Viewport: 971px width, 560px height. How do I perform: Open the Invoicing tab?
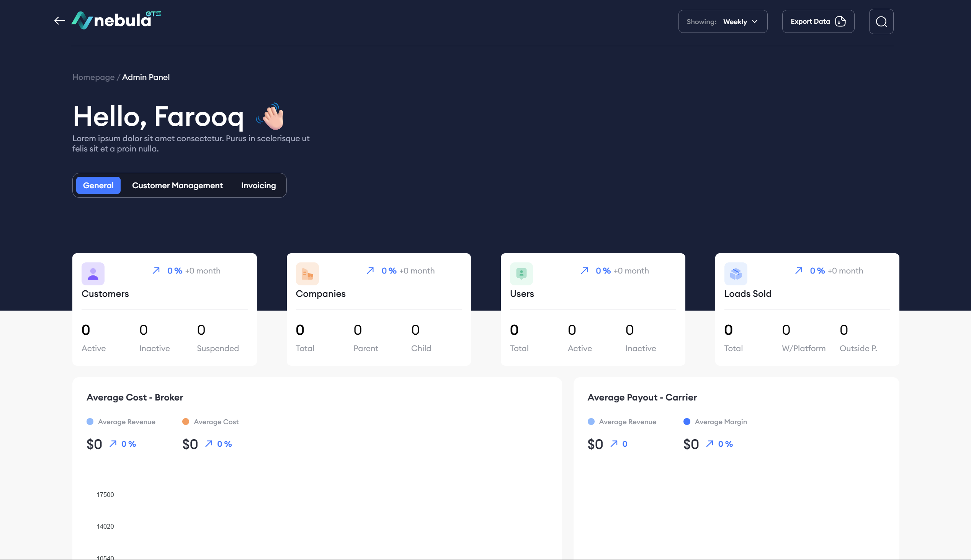(258, 186)
